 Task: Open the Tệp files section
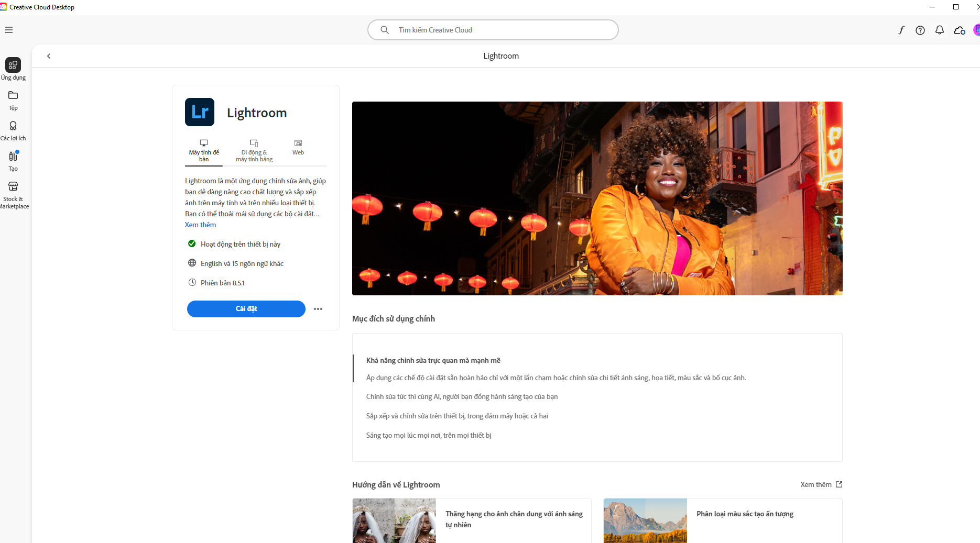pos(13,100)
